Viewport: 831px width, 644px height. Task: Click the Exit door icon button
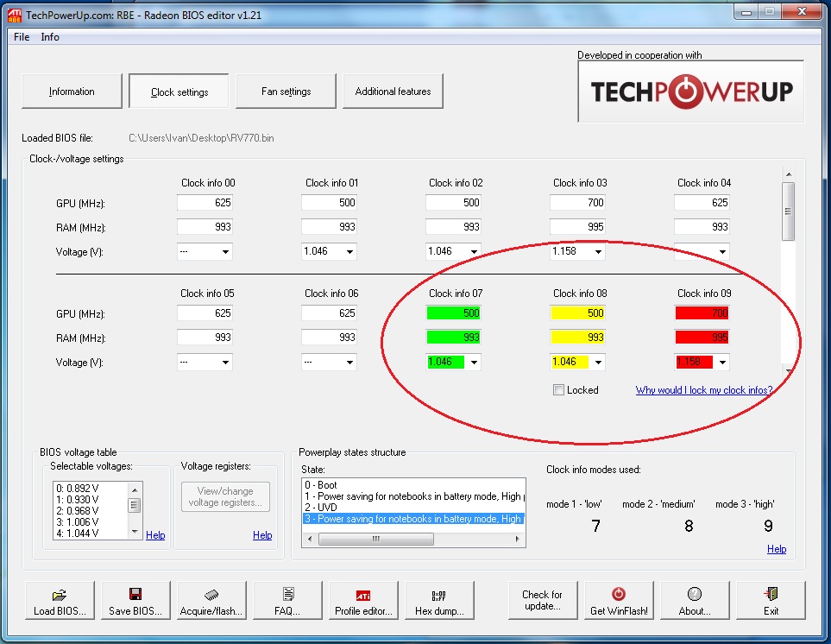coord(771,601)
